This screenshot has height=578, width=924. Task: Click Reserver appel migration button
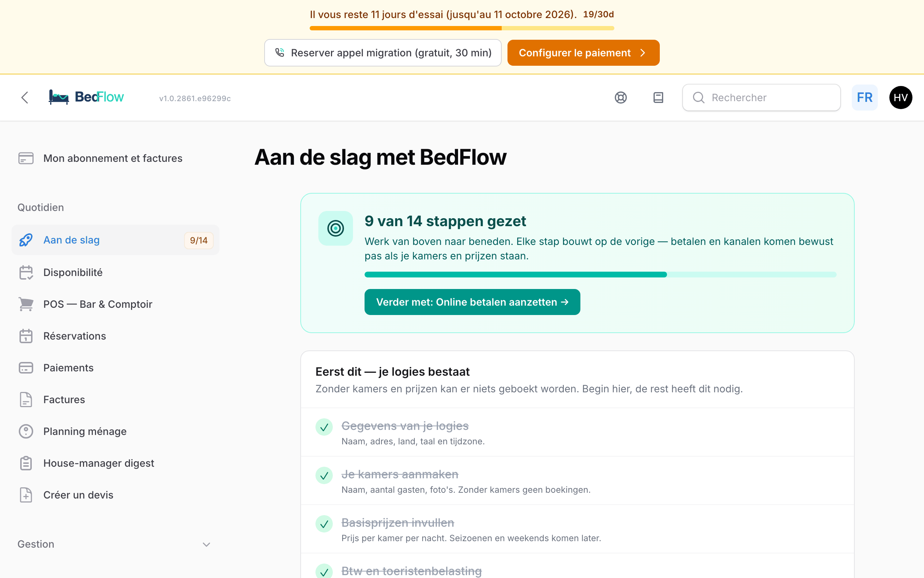pyautogui.click(x=383, y=53)
